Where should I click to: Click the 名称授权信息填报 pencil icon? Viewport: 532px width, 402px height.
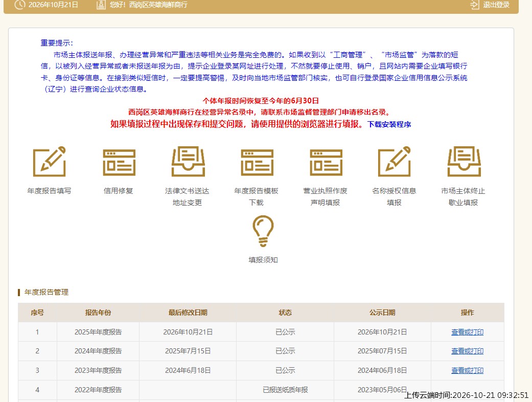[x=395, y=161]
